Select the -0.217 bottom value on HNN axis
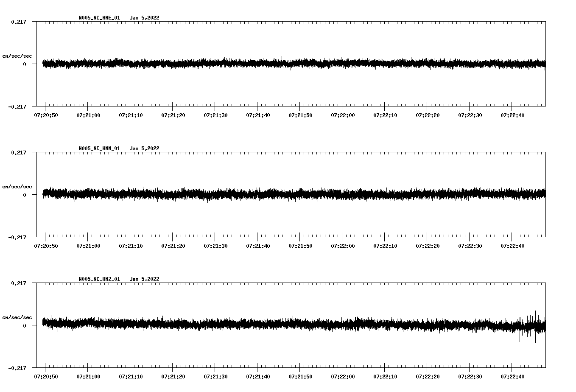This screenshot has height=392, width=576. (17, 237)
